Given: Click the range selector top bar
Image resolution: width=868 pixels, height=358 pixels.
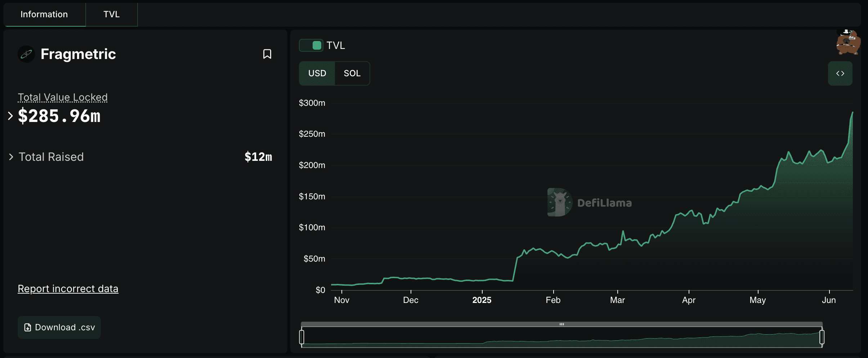Looking at the screenshot, I should 561,324.
